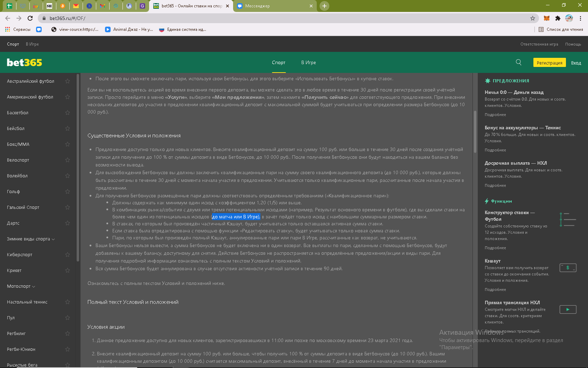Open the view-source bookmark
The width and height of the screenshot is (588, 368).
point(75,29)
